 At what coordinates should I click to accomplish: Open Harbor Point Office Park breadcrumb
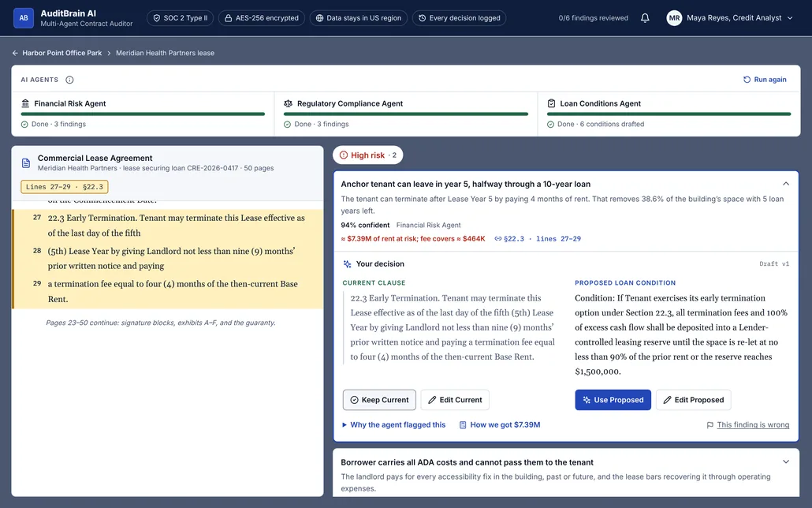[x=62, y=53]
